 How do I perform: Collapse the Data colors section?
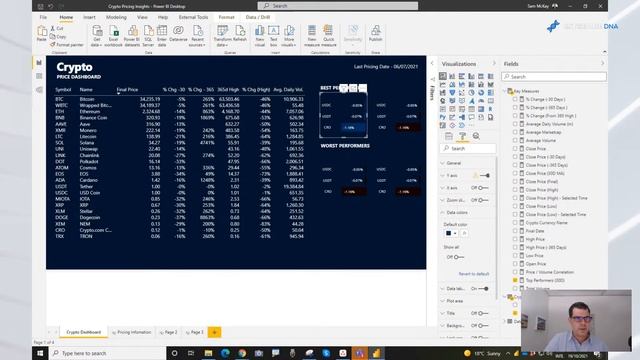[442, 213]
